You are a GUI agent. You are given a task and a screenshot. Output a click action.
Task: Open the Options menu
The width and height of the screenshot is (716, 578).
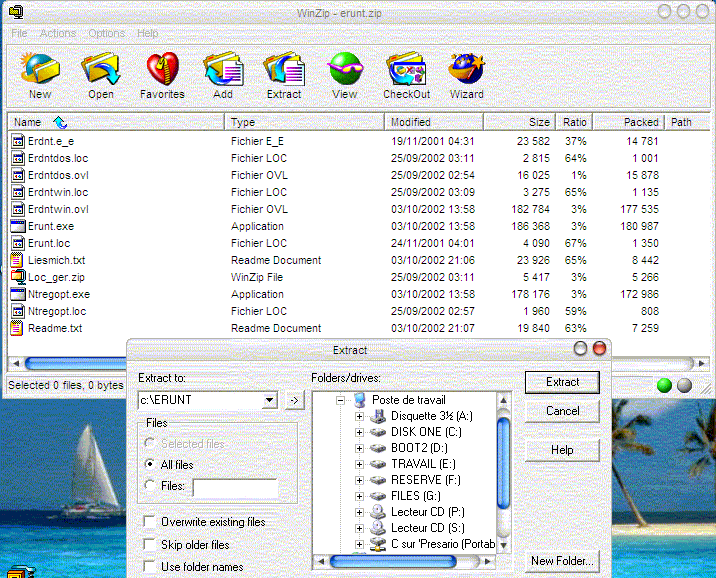[x=107, y=33]
